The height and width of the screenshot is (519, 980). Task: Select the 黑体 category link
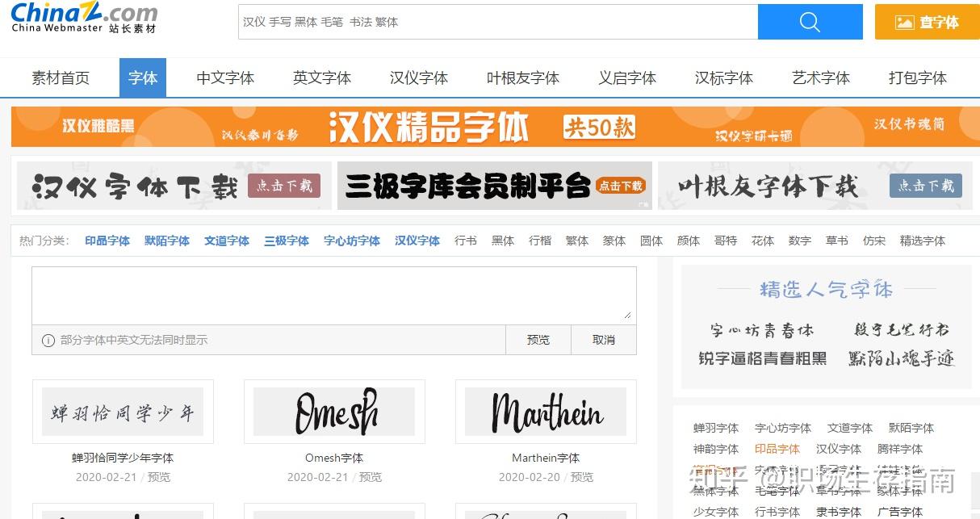[503, 241]
